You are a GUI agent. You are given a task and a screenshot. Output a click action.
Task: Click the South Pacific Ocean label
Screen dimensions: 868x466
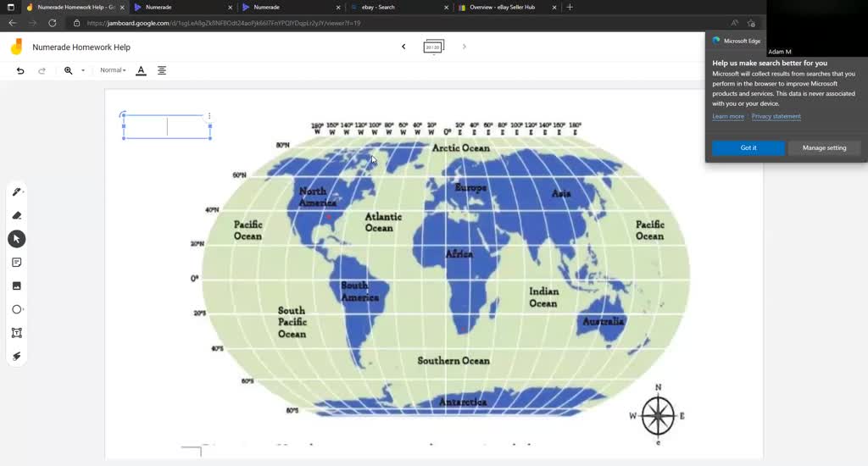tap(292, 322)
